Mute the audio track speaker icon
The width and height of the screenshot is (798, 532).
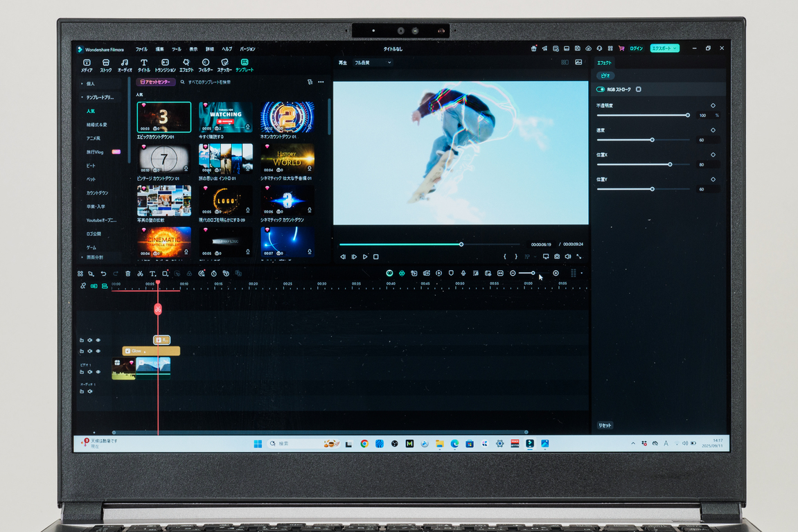pyautogui.click(x=90, y=391)
